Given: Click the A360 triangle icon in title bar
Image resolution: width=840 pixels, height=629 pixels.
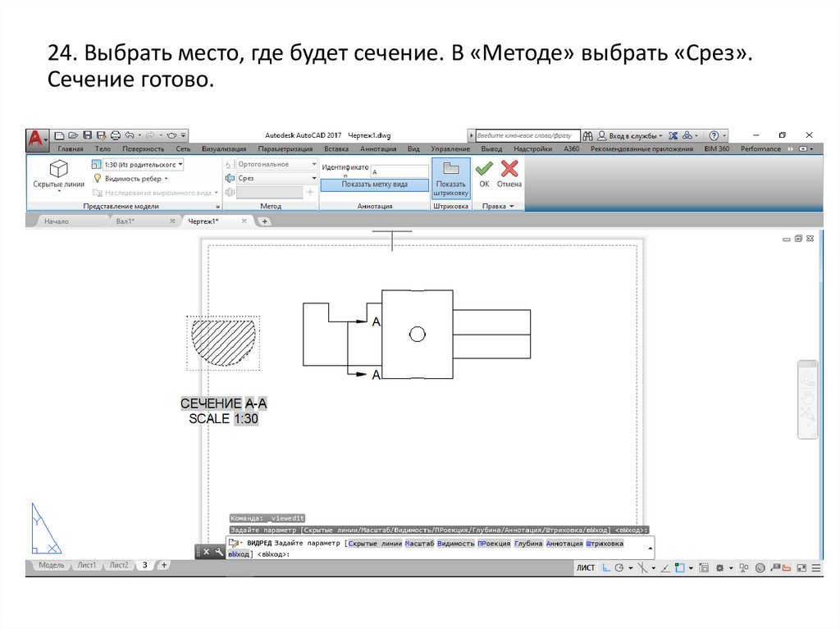Looking at the screenshot, I should pos(687,135).
